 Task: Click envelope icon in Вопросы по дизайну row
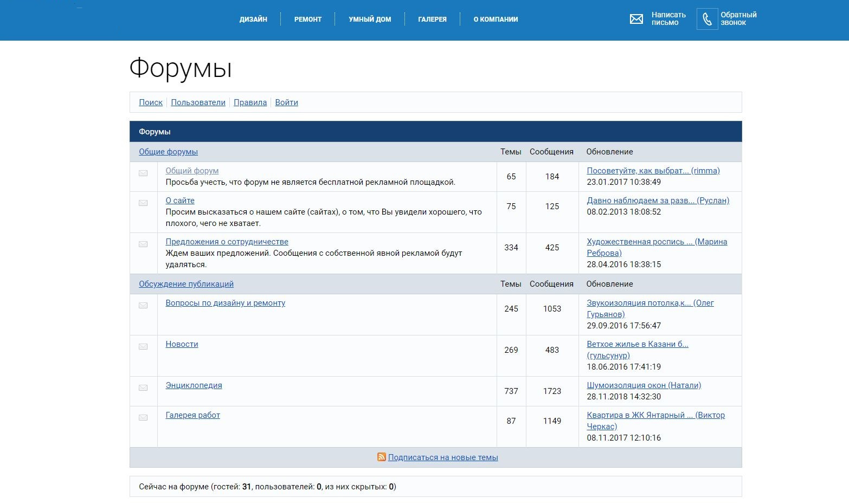(143, 306)
